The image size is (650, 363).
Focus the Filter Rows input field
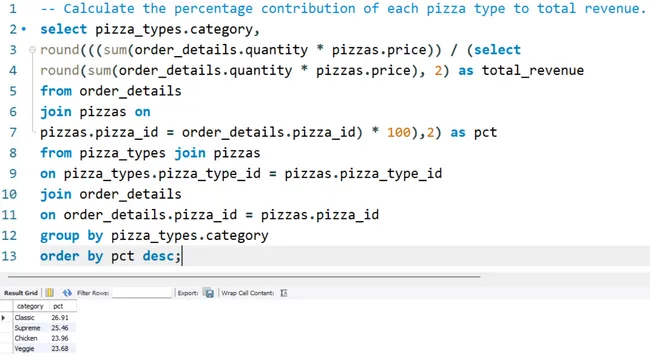pyautogui.click(x=142, y=293)
